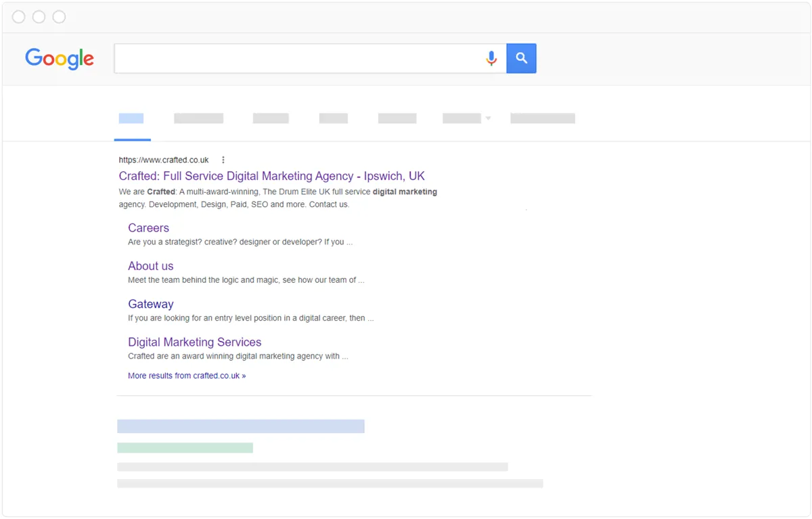This screenshot has width=812, height=519.
Task: Open the About us sitelink
Action: [x=151, y=266]
